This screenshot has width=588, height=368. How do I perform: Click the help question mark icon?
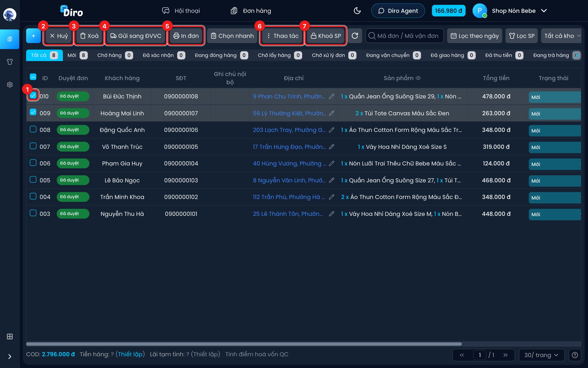(575, 355)
